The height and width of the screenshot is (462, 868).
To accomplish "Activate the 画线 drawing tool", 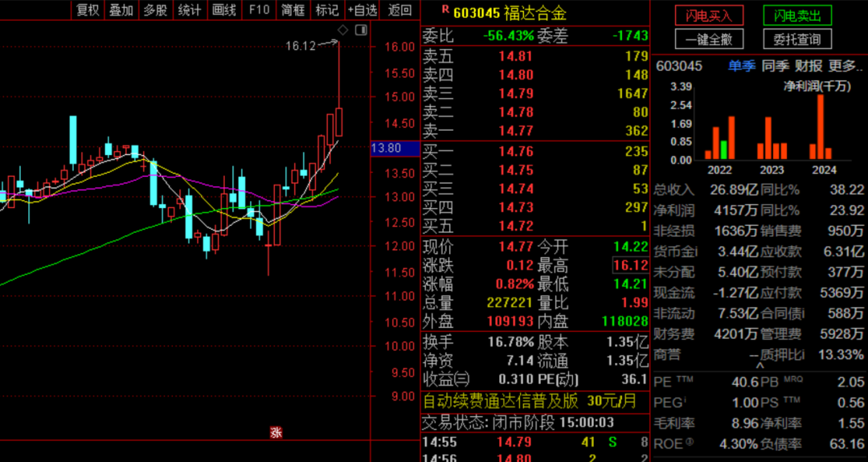I will pyautogui.click(x=223, y=10).
